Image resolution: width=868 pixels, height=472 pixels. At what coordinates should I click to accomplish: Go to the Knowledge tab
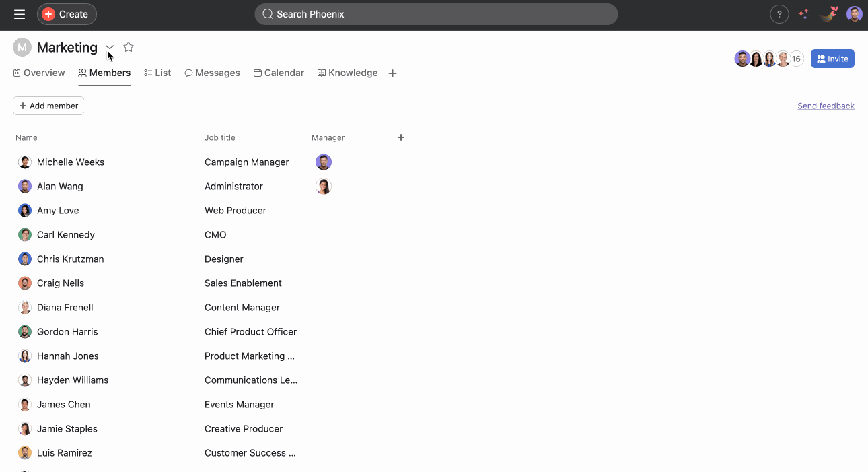click(347, 73)
